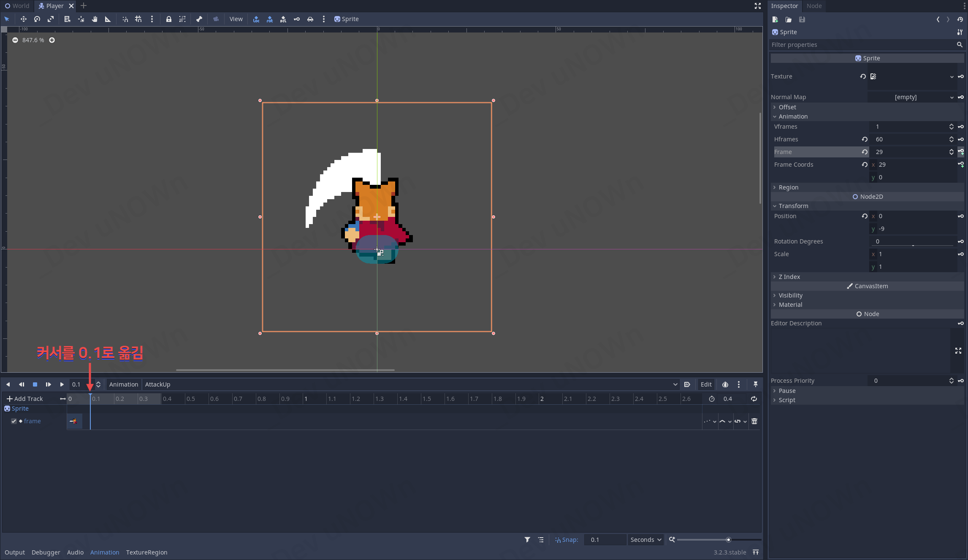Select the Move tool in toolbar
This screenshot has height=560, width=968.
point(23,19)
